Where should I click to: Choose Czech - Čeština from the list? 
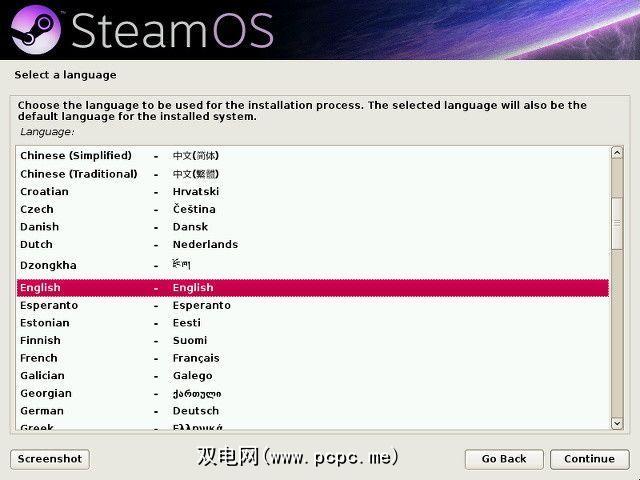tap(313, 209)
